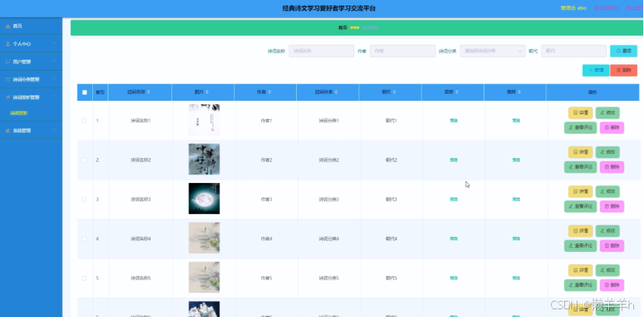Open 详情 for row 诗词名称2
The height and width of the screenshot is (317, 644).
[x=580, y=152]
